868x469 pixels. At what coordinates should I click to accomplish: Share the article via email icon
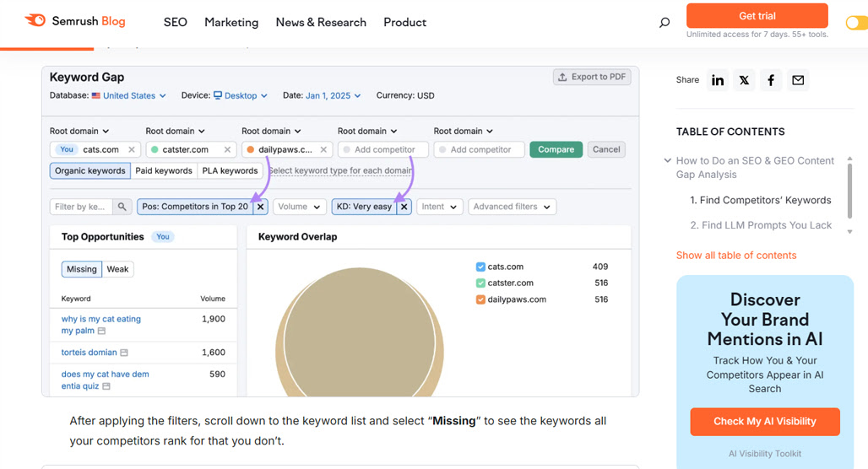pos(798,80)
